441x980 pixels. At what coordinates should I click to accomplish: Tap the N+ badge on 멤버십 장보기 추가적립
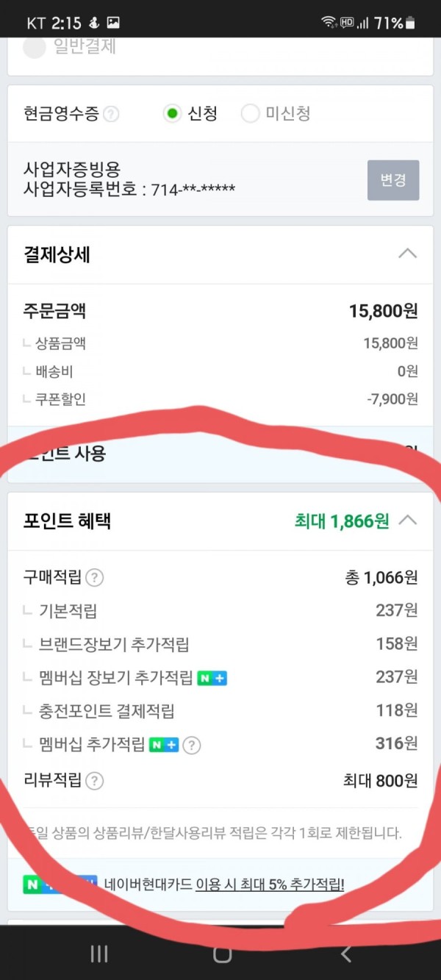click(x=212, y=678)
